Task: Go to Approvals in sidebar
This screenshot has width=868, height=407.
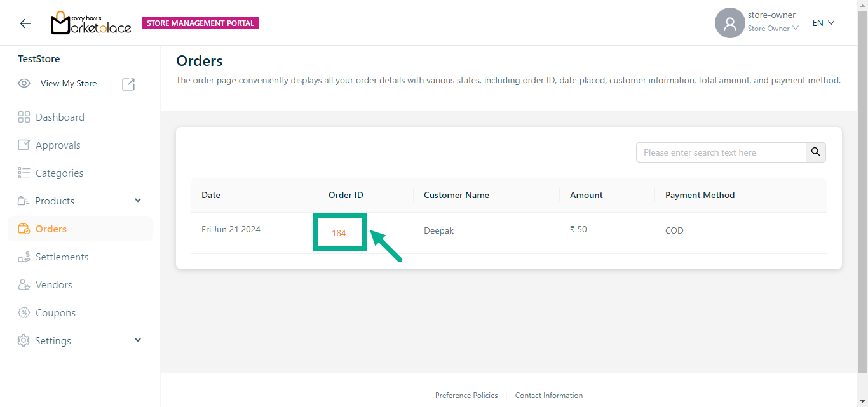Action: pyautogui.click(x=58, y=145)
